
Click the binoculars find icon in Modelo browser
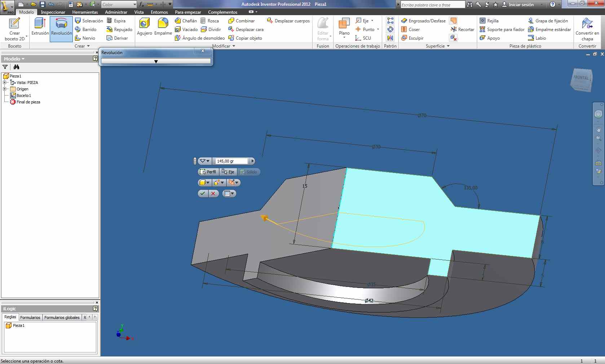tap(16, 67)
